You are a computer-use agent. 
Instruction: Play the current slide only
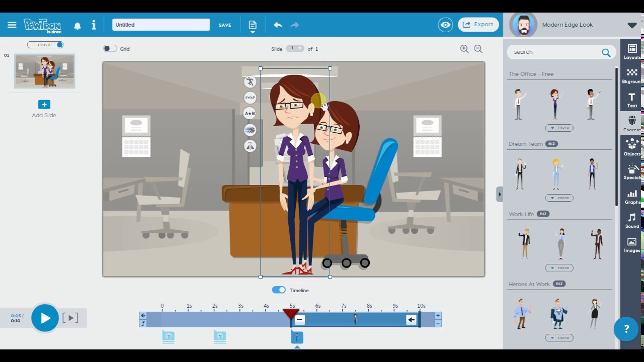point(70,318)
